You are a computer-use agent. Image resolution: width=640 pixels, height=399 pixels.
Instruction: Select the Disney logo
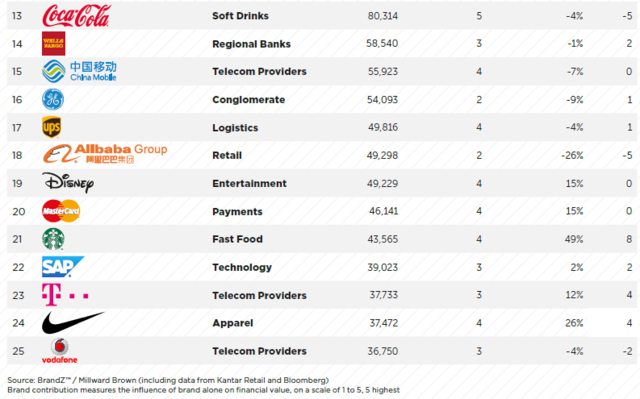click(68, 182)
